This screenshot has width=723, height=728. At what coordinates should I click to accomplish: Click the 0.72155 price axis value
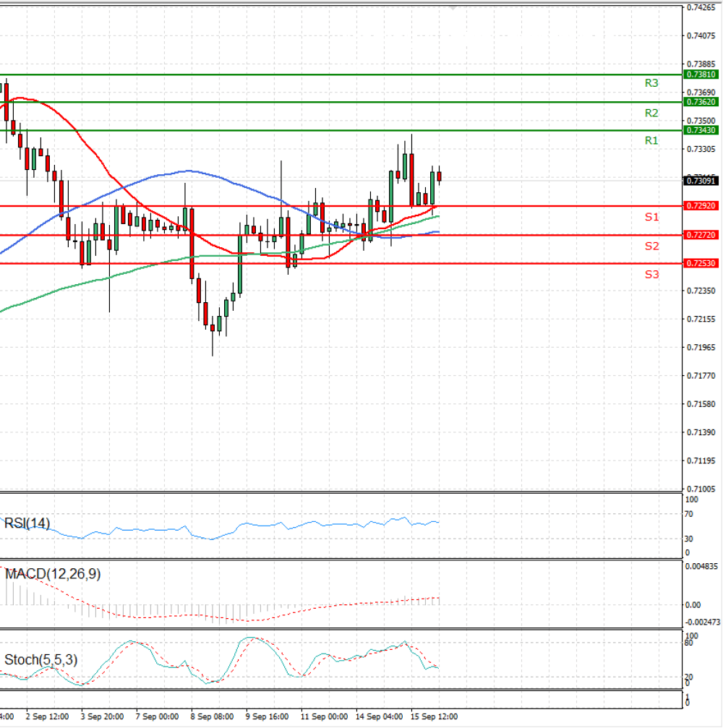click(701, 319)
